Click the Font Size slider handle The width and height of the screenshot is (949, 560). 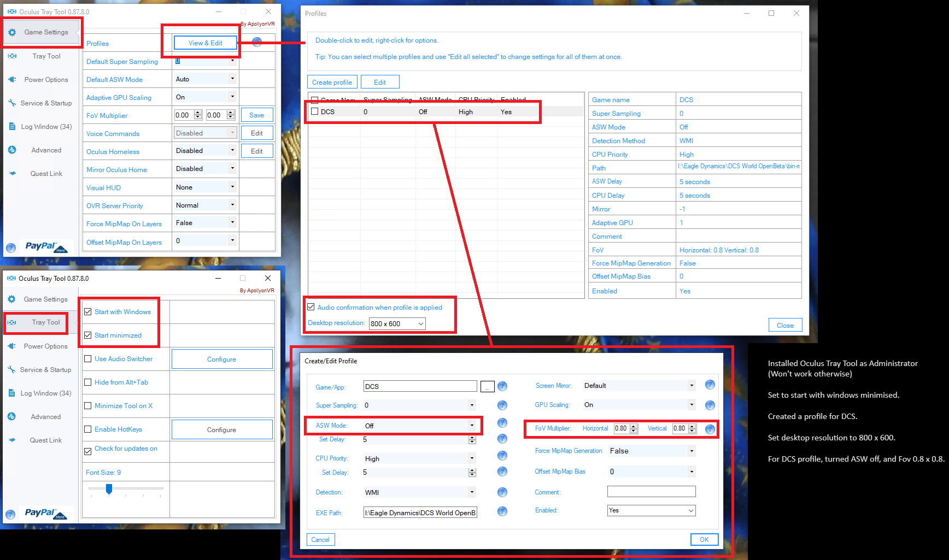pos(109,488)
